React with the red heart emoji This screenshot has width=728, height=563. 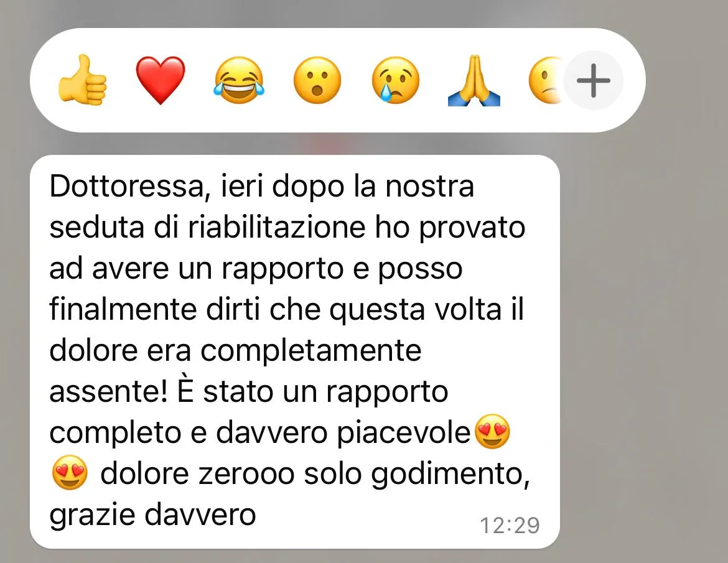pyautogui.click(x=160, y=80)
